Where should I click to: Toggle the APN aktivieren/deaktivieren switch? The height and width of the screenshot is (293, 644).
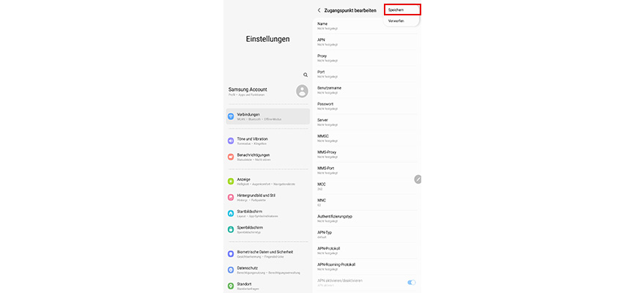point(411,282)
